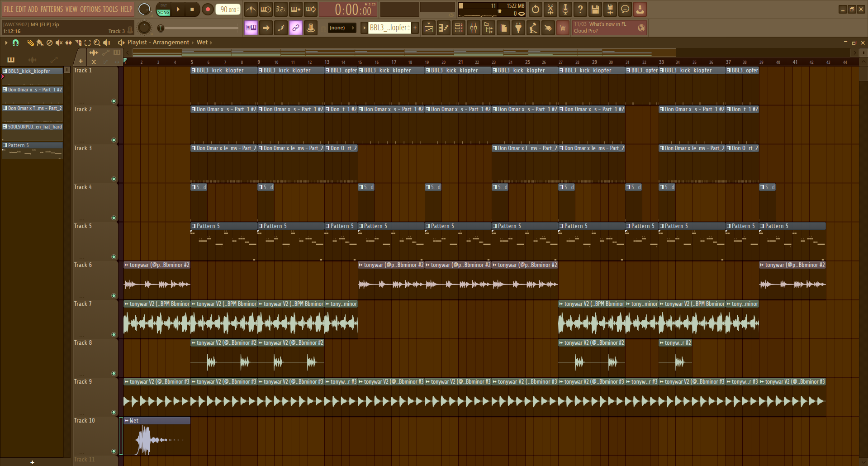Open the BBL3_..lopfer pattern name selector

[x=389, y=28]
